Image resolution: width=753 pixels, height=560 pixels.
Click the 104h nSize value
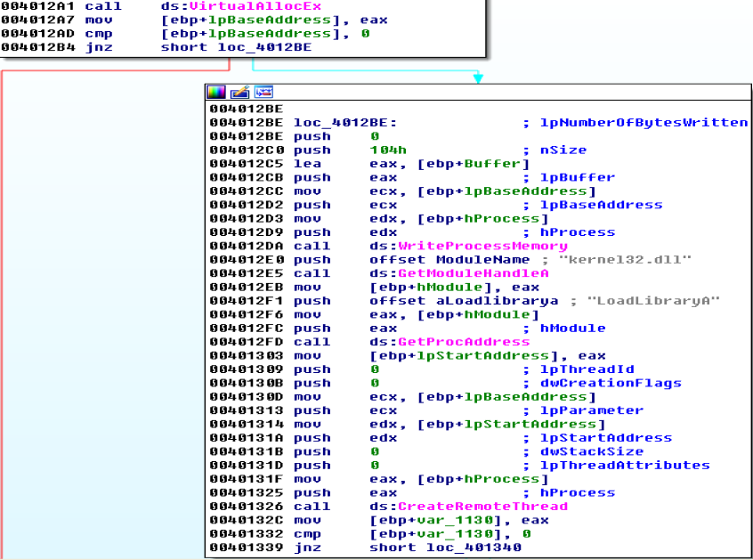388,150
